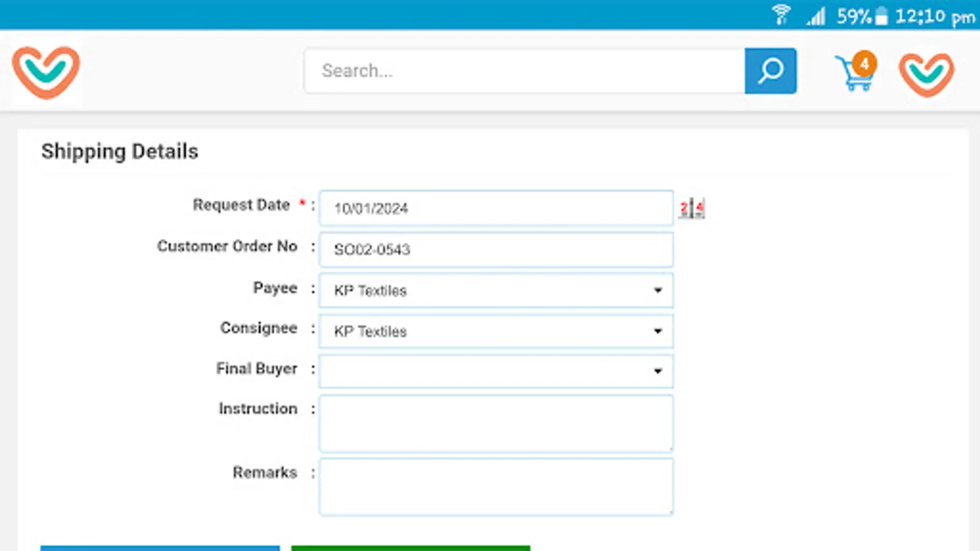The image size is (980, 551).
Task: Focus the Search text box
Action: tap(525, 71)
